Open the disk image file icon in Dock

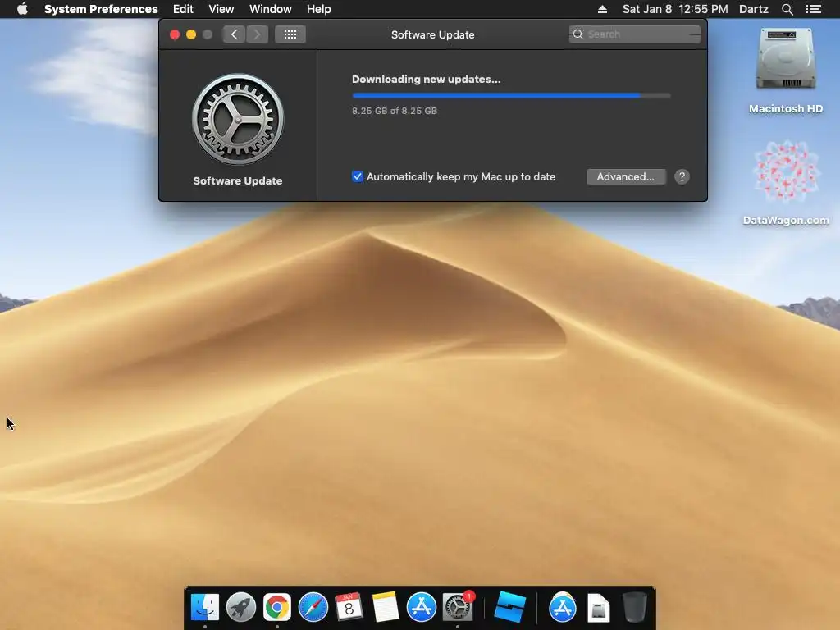598,608
